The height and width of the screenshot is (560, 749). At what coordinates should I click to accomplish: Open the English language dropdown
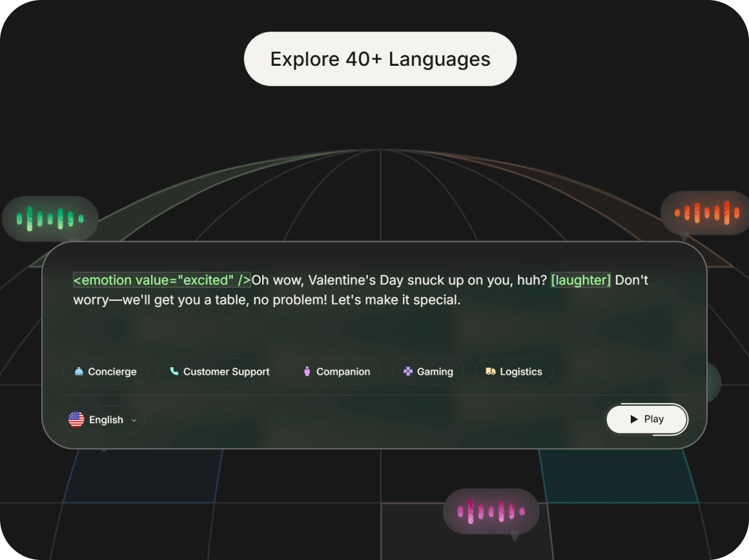coord(105,420)
